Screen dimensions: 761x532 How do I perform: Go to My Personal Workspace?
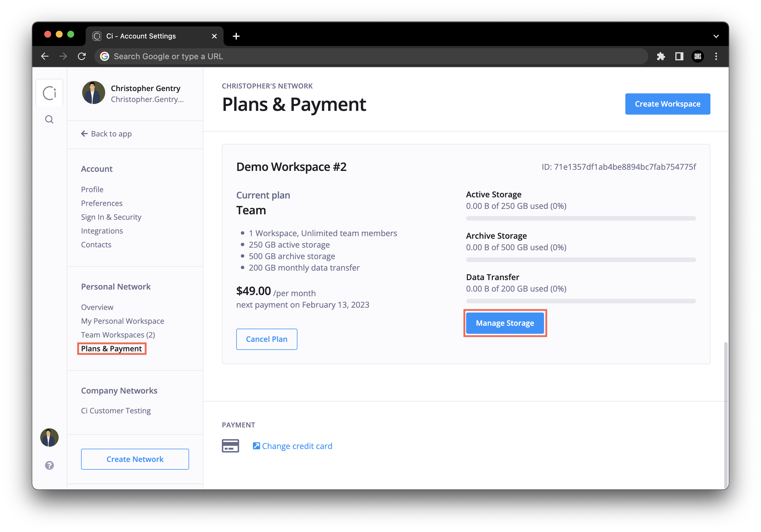click(x=123, y=321)
